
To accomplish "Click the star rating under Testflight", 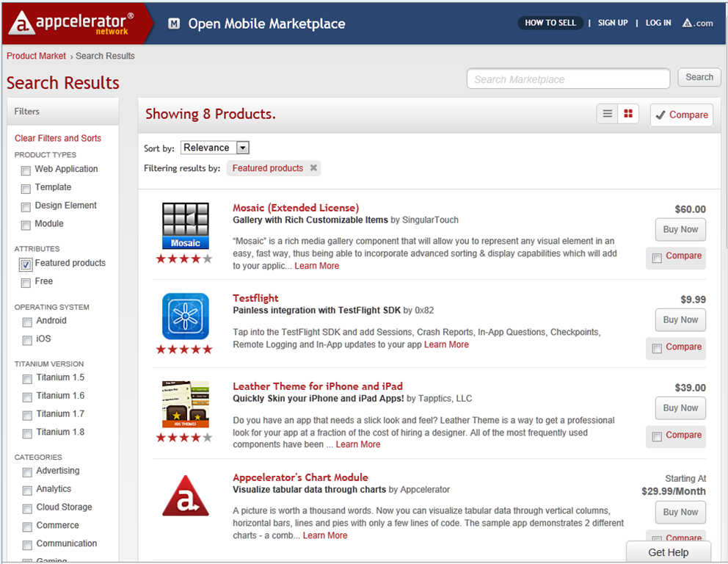I will click(184, 350).
